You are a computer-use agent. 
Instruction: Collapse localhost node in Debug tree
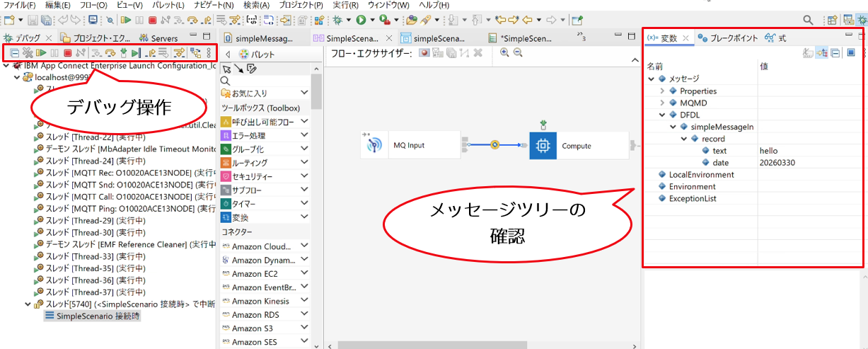pos(17,76)
